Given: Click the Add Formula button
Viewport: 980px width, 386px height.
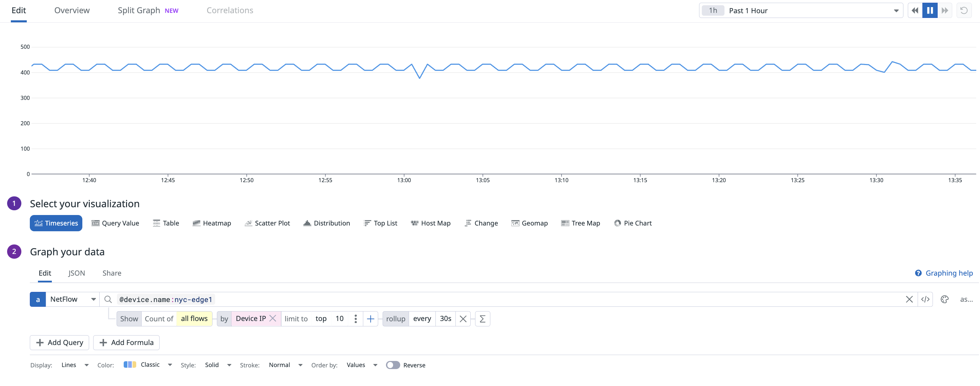Looking at the screenshot, I should (126, 342).
